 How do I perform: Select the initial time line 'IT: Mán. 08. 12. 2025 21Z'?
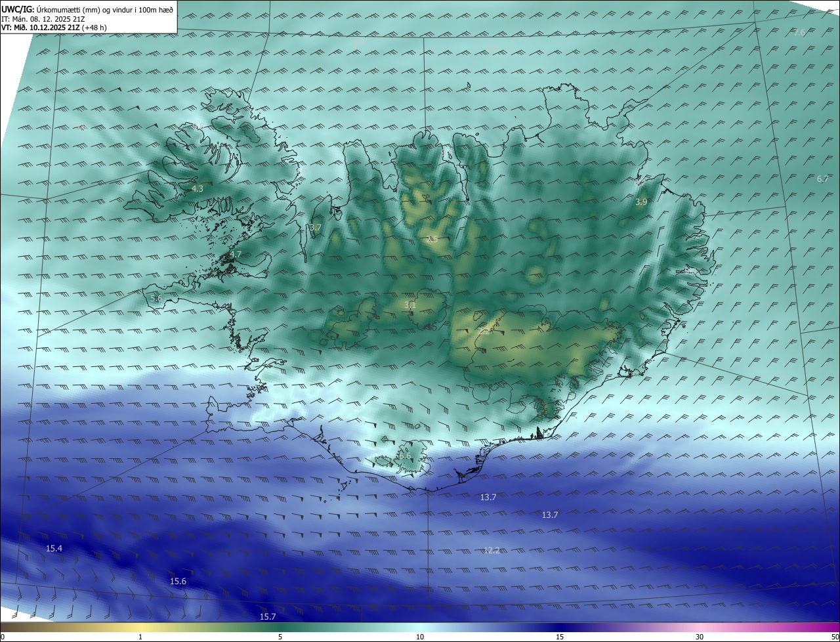[x=44, y=19]
